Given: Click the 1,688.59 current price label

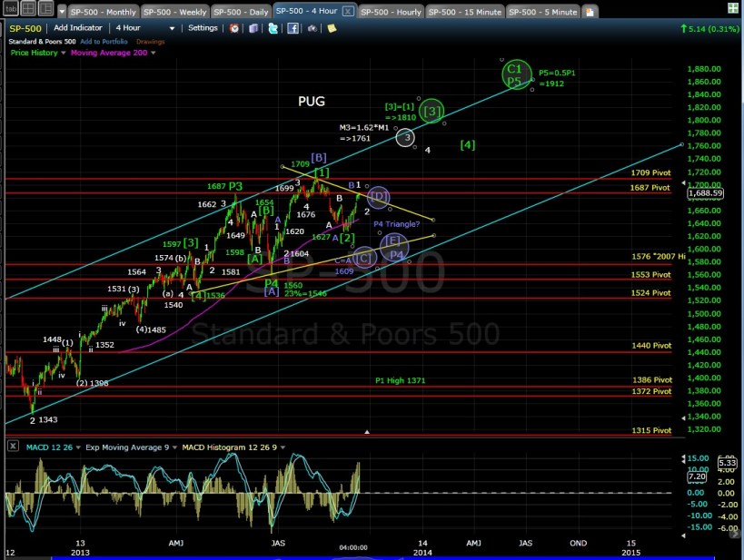Looking at the screenshot, I should (706, 193).
